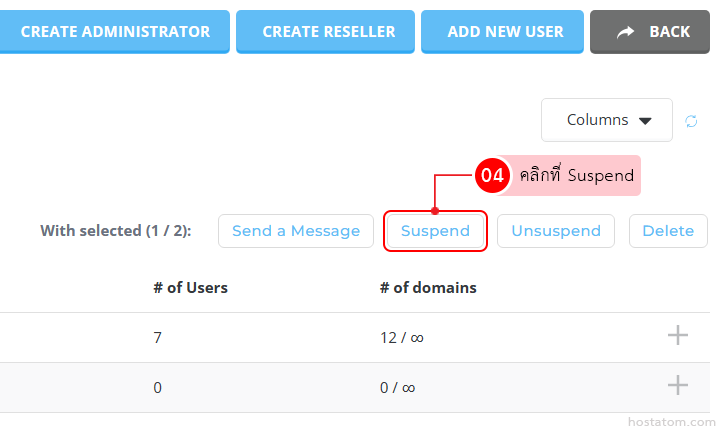Image resolution: width=720 pixels, height=430 pixels.
Task: Delete the selected account
Action: point(668,231)
